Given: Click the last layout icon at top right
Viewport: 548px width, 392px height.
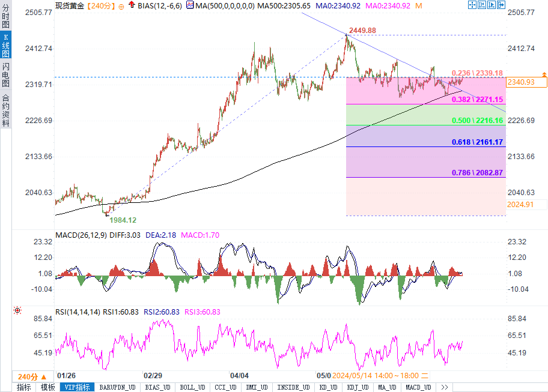Looking at the screenshot, I should pos(500,5).
